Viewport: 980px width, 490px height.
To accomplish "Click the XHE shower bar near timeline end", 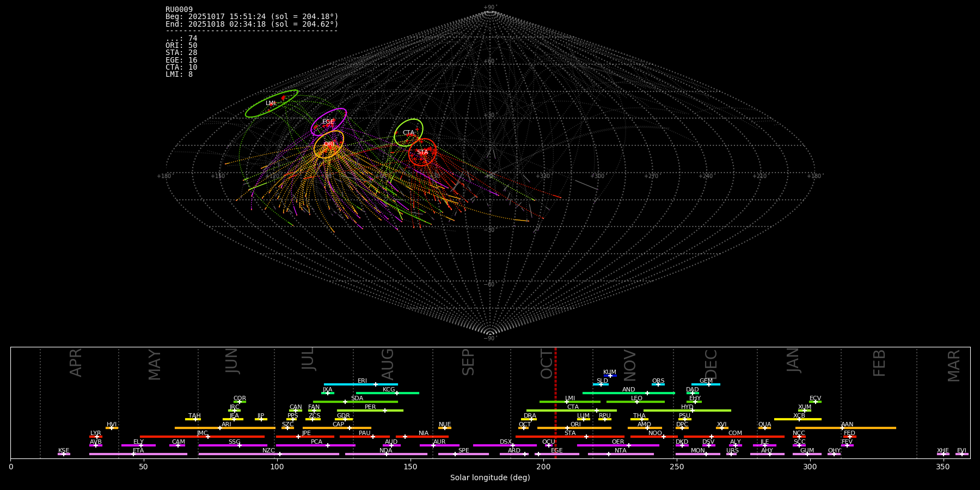I will (943, 454).
